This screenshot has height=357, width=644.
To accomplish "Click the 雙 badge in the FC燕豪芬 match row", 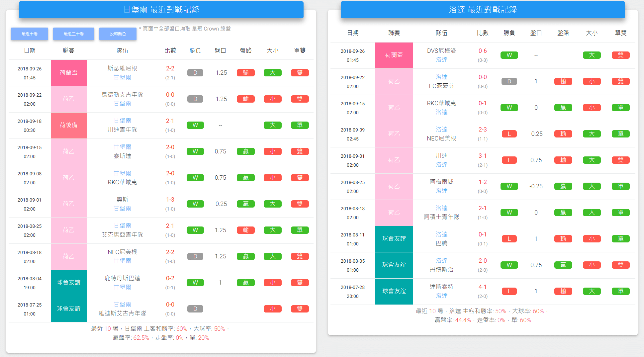I will [620, 81].
